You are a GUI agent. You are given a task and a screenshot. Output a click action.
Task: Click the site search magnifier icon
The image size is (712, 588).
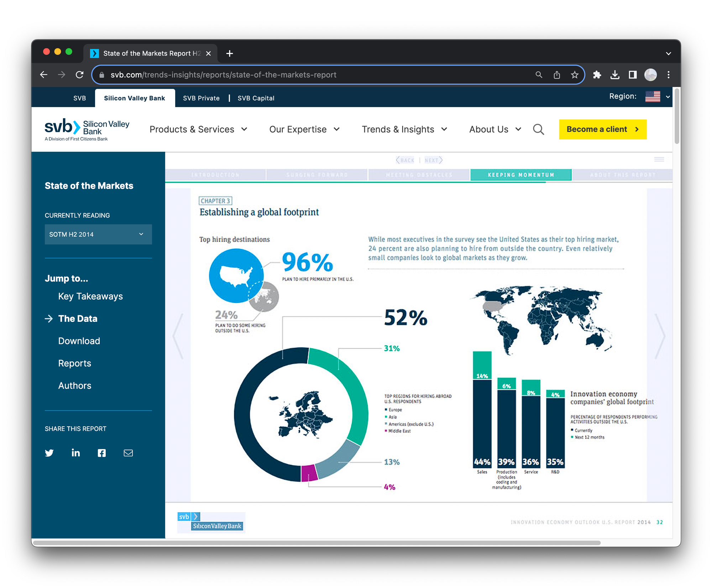[539, 129]
